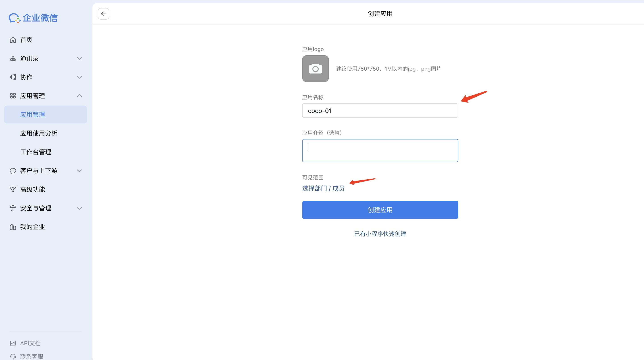The width and height of the screenshot is (644, 360).
Task: Select the 客户与上下游 chat icon
Action: (x=13, y=171)
